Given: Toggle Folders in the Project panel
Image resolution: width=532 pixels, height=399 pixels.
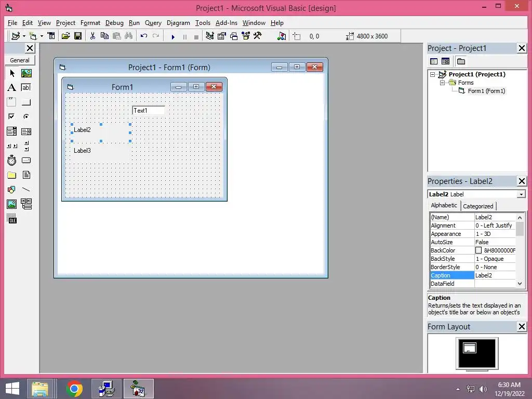Looking at the screenshot, I should tap(461, 61).
